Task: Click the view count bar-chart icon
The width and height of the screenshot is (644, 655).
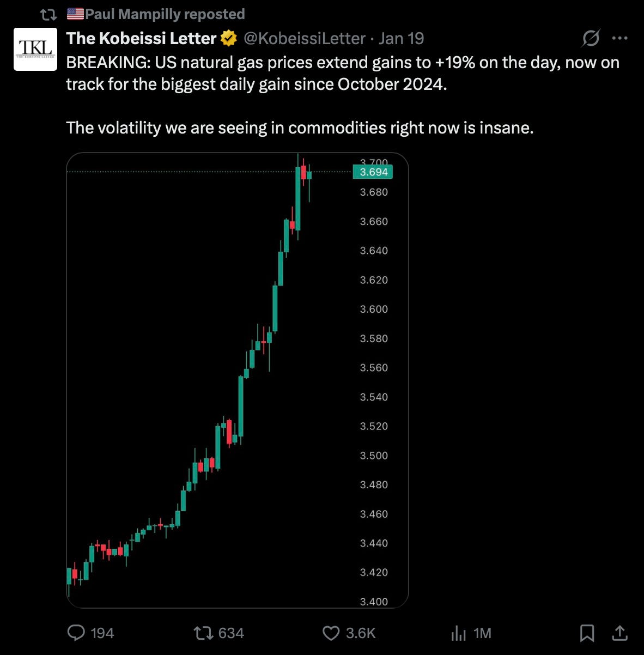Action: point(459,633)
